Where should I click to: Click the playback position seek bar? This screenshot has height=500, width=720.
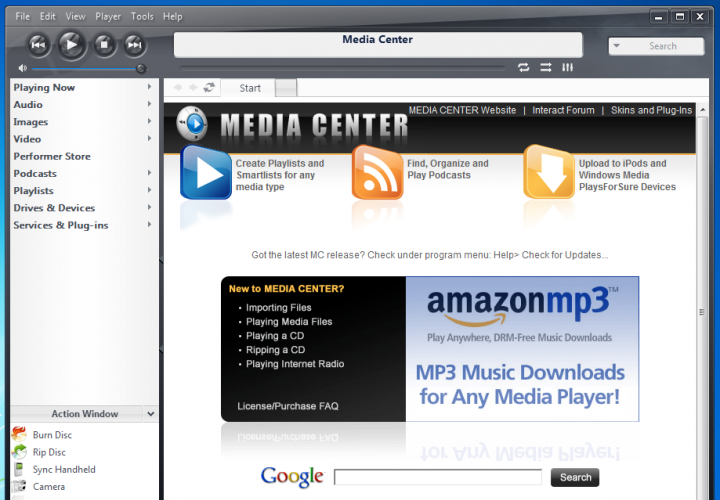(342, 68)
